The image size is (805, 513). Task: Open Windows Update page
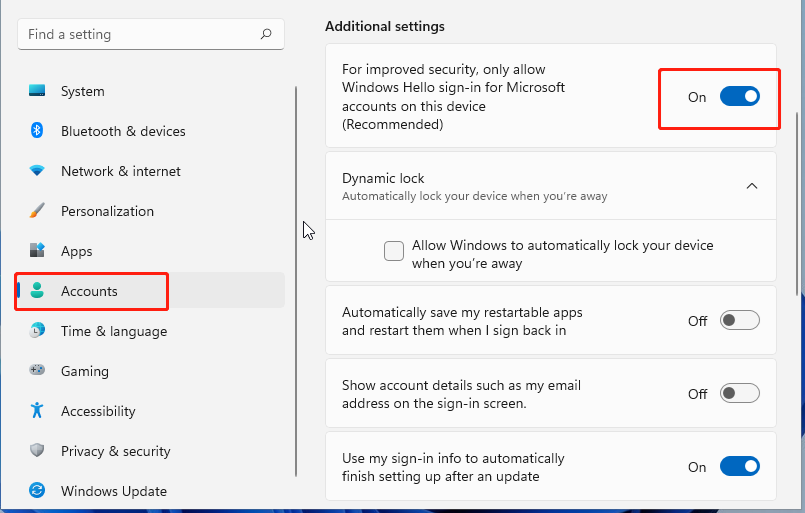(151, 491)
